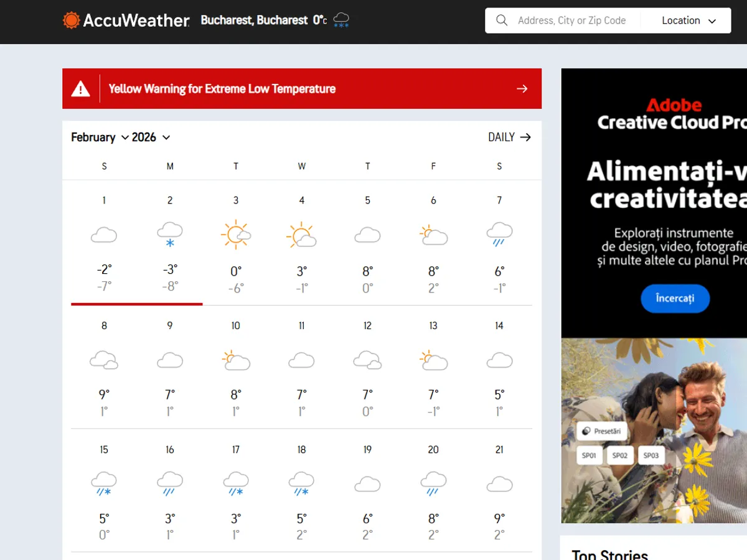Open the Location dropdown
Viewport: 747px width, 560px height.
pos(687,20)
